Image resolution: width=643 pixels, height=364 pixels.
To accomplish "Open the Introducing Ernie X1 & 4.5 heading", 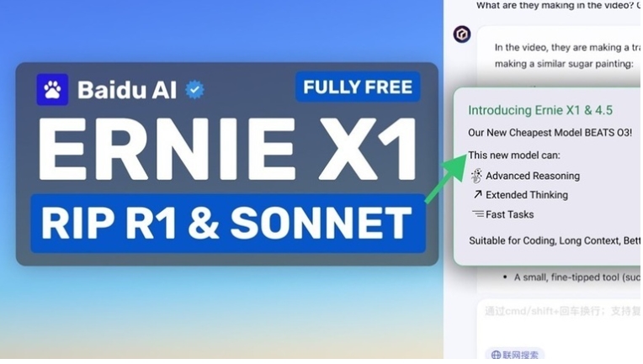I will click(540, 110).
